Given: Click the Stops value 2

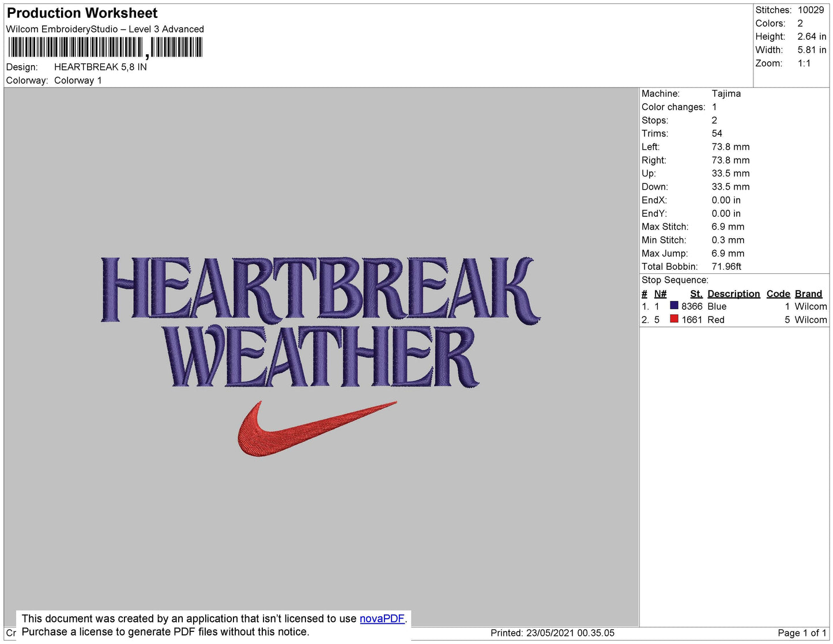Looking at the screenshot, I should click(714, 120).
